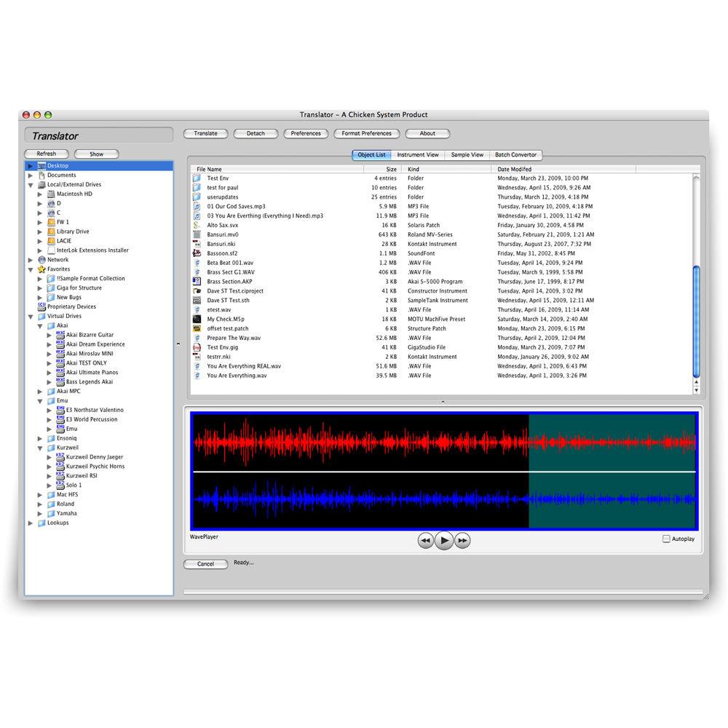Click the Fast Forward button in WavePlayer
The width and height of the screenshot is (728, 728).
point(462,540)
